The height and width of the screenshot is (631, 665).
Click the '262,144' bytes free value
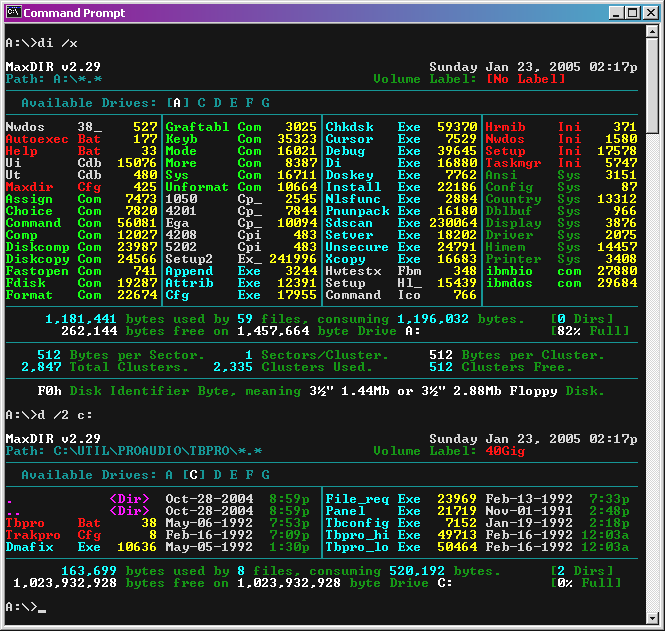click(x=89, y=331)
